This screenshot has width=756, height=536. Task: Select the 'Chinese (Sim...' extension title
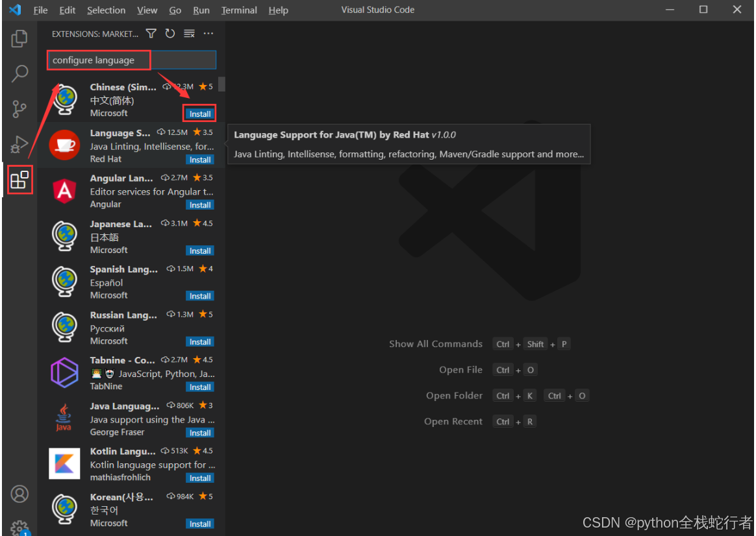(123, 87)
